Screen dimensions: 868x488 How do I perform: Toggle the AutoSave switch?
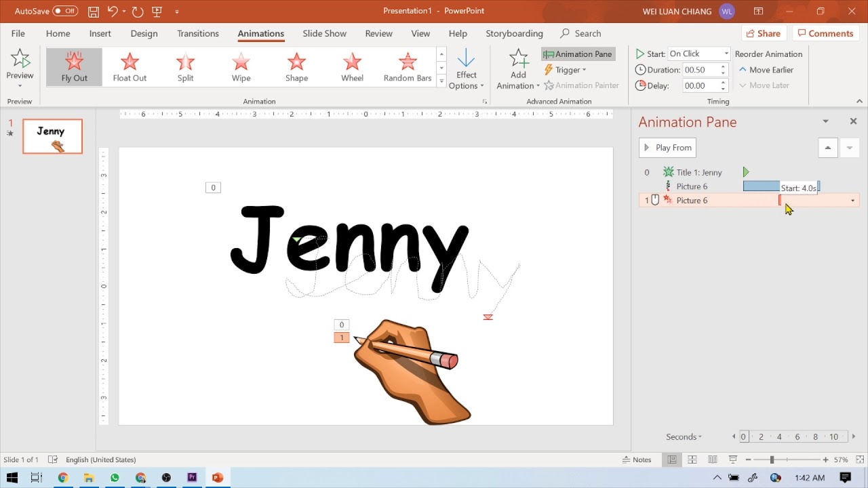pos(65,12)
